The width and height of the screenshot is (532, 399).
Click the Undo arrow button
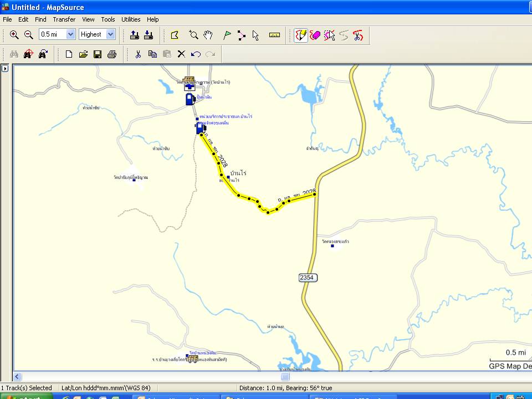pyautogui.click(x=196, y=54)
